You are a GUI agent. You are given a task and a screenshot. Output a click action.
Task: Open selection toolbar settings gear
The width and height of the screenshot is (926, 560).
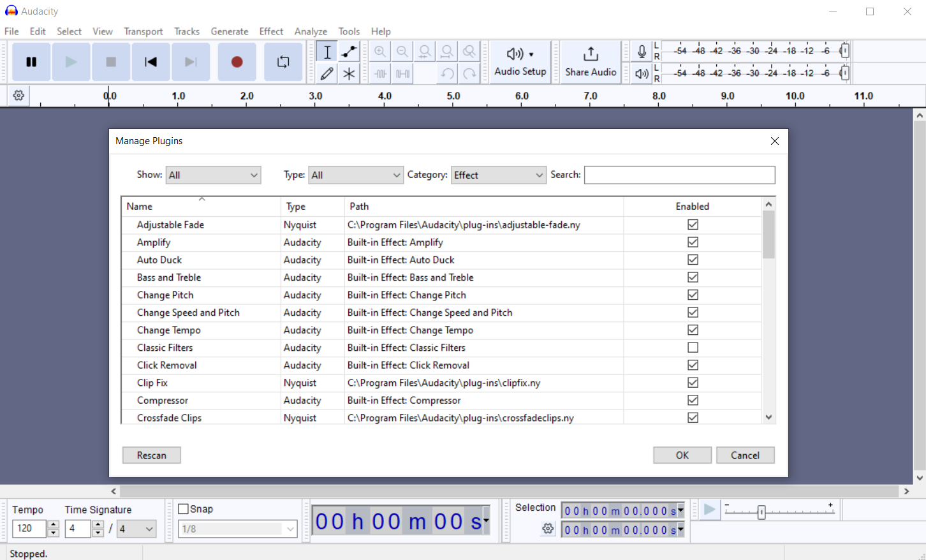(548, 529)
